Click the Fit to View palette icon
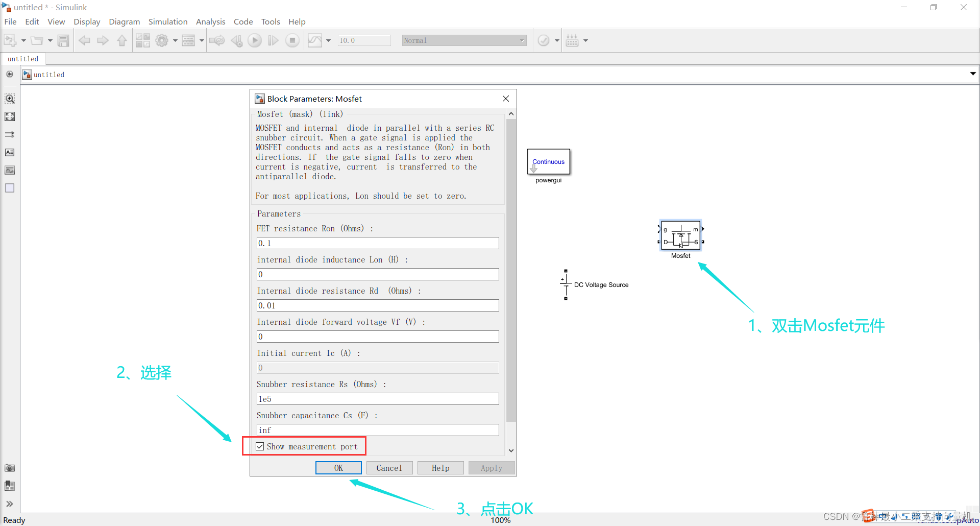This screenshot has height=526, width=980. [x=10, y=116]
